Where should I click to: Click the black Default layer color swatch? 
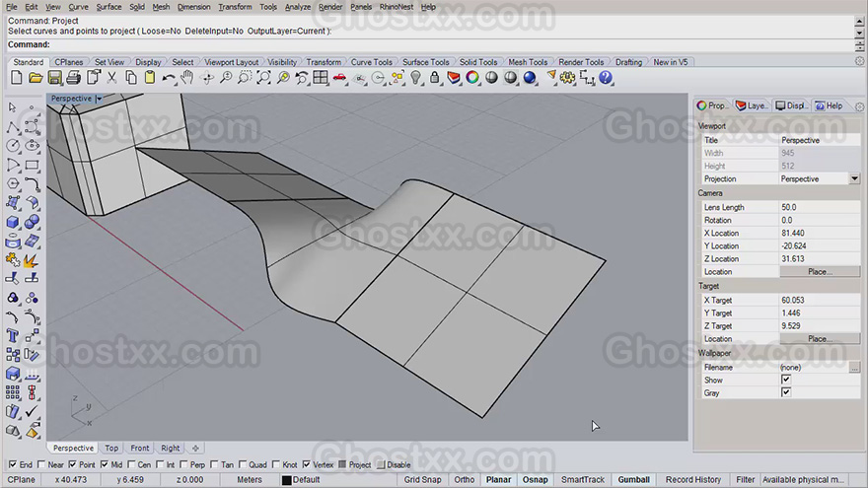286,480
